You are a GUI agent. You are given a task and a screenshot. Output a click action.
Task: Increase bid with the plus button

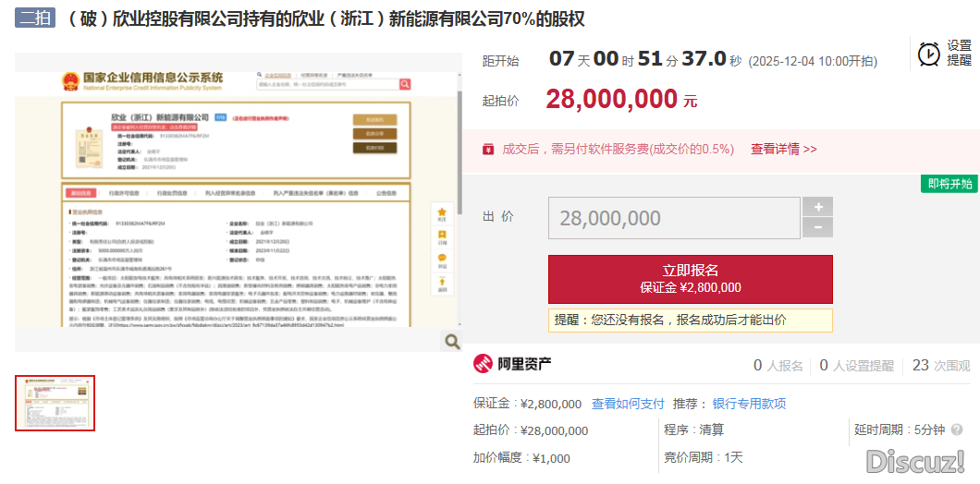(817, 207)
